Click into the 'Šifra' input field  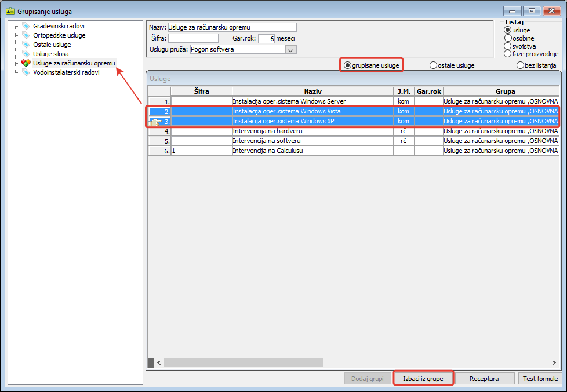point(193,38)
